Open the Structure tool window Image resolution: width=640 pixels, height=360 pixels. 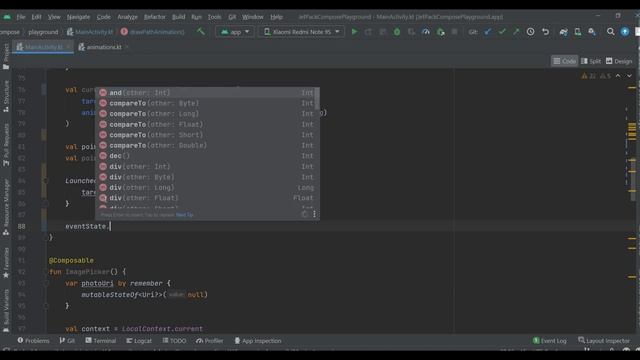click(x=6, y=96)
